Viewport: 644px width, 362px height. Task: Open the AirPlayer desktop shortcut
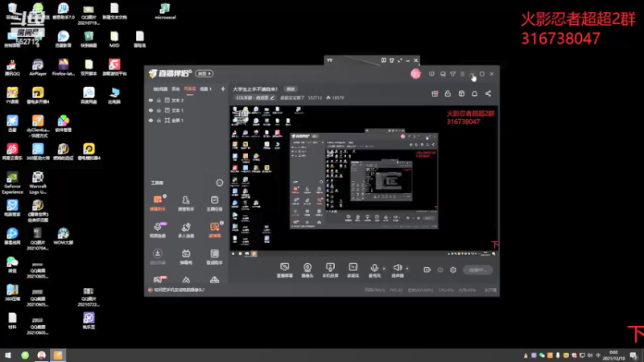click(x=38, y=68)
